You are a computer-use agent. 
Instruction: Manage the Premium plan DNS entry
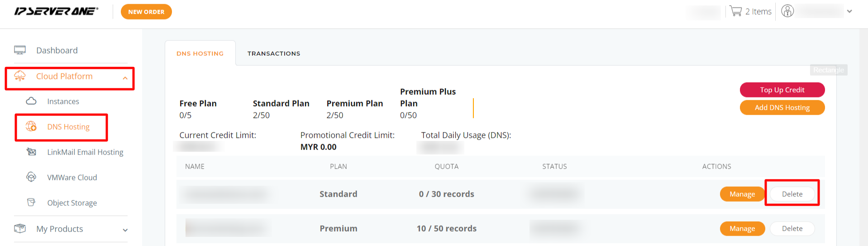click(742, 228)
